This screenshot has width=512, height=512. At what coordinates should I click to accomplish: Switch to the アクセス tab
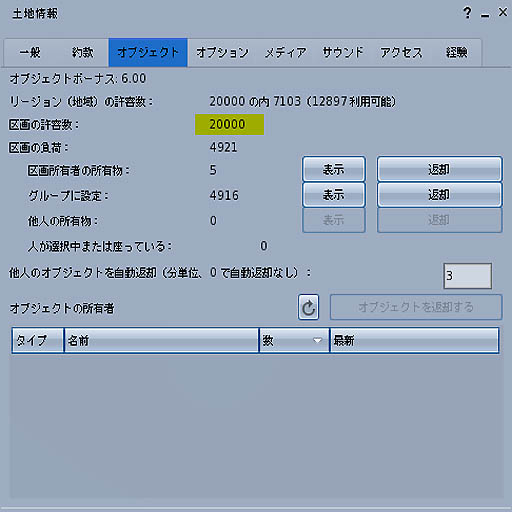coord(401,53)
